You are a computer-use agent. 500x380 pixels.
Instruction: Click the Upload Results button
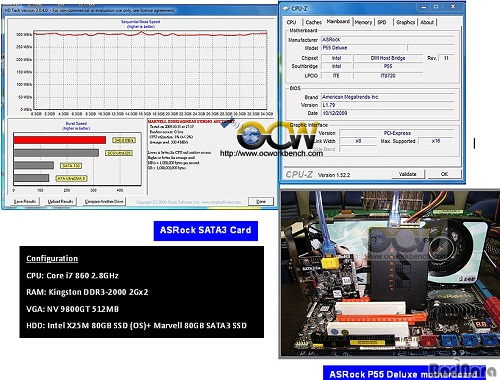tap(60, 201)
